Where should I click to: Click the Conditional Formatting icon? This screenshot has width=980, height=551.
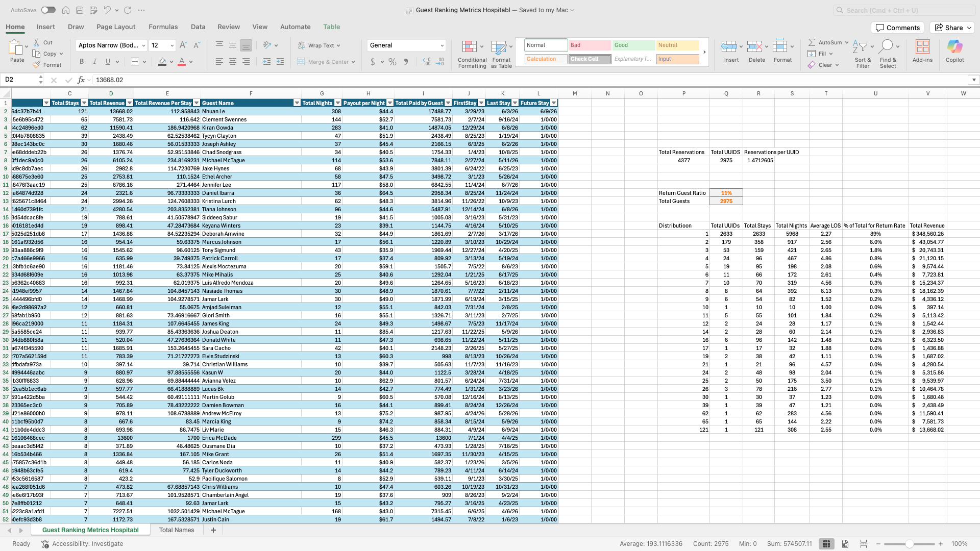469,47
